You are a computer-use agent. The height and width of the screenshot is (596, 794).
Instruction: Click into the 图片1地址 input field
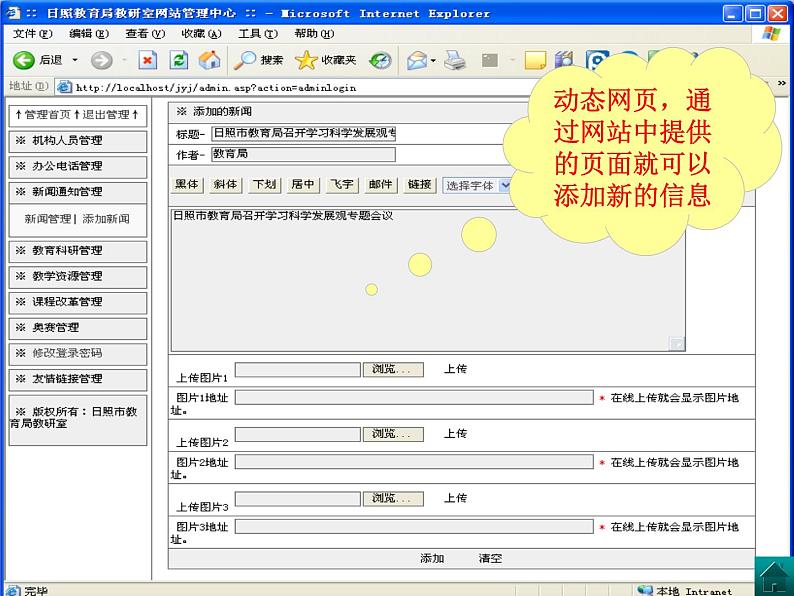click(x=413, y=398)
